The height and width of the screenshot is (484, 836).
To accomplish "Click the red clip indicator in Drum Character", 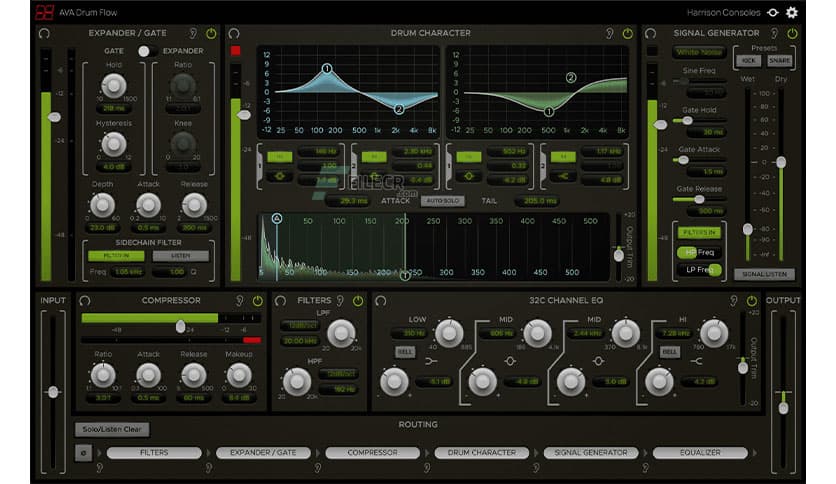I will coord(235,51).
